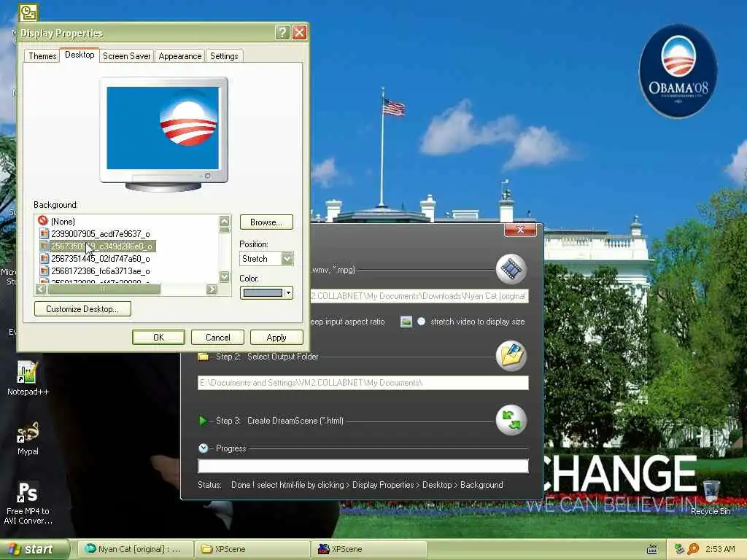Click Customize Desktop... button
747x560 pixels.
(x=82, y=309)
